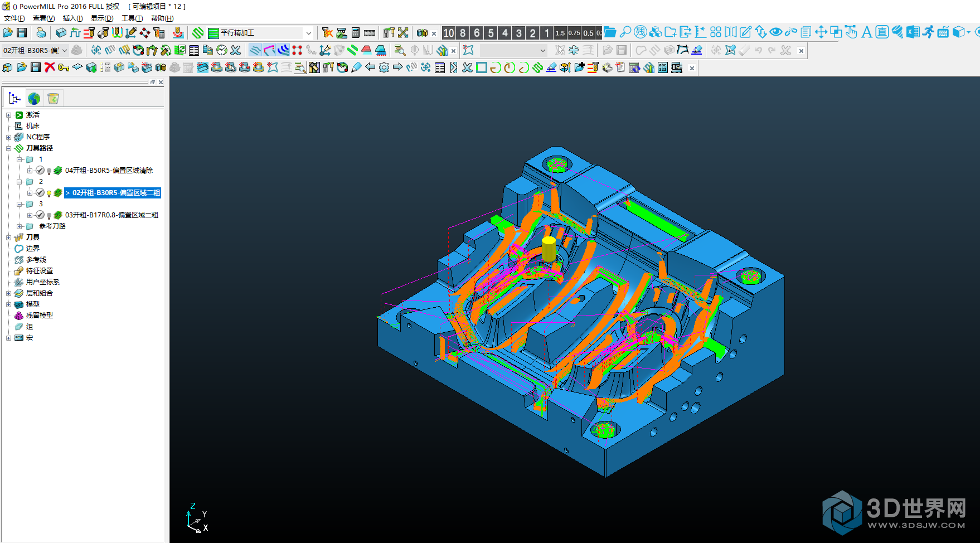Click the running man icon
Viewport: 980px width, 543px height.
tap(928, 32)
